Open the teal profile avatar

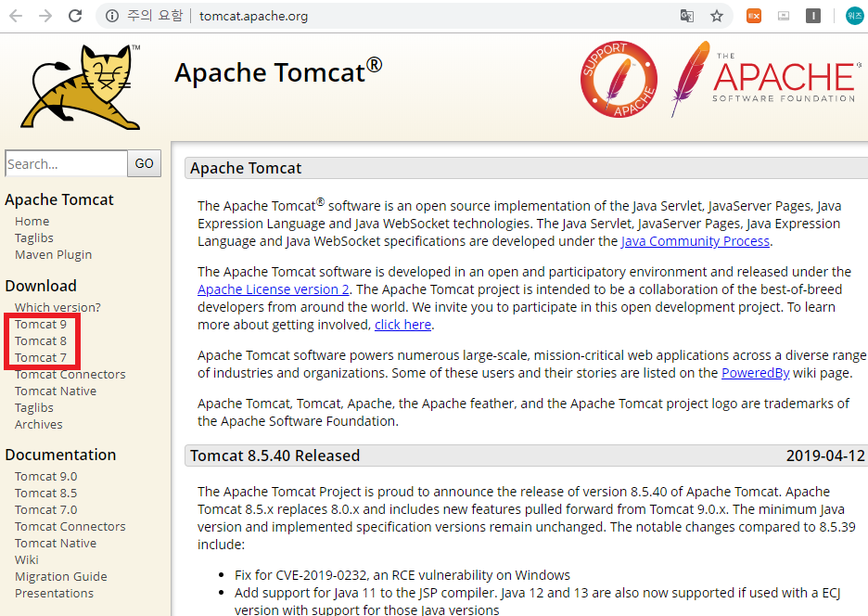(x=855, y=16)
